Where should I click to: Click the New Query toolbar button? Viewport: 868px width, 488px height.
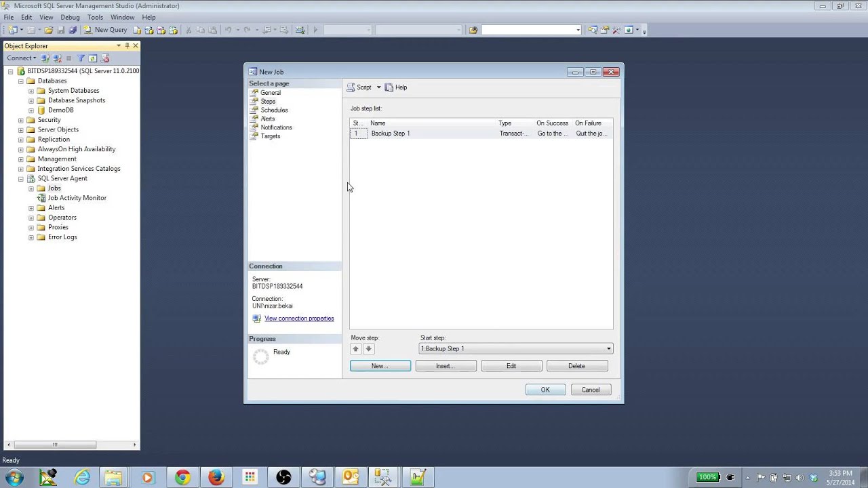pyautogui.click(x=105, y=30)
